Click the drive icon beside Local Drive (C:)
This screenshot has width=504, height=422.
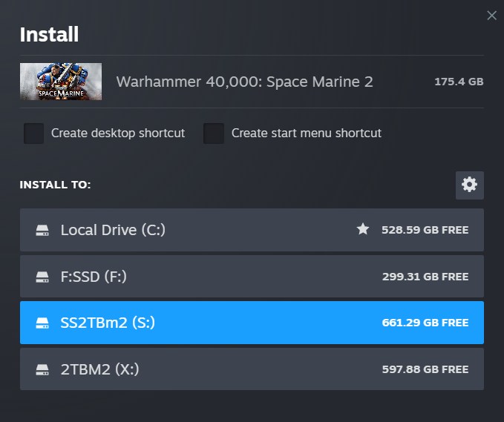[42, 230]
